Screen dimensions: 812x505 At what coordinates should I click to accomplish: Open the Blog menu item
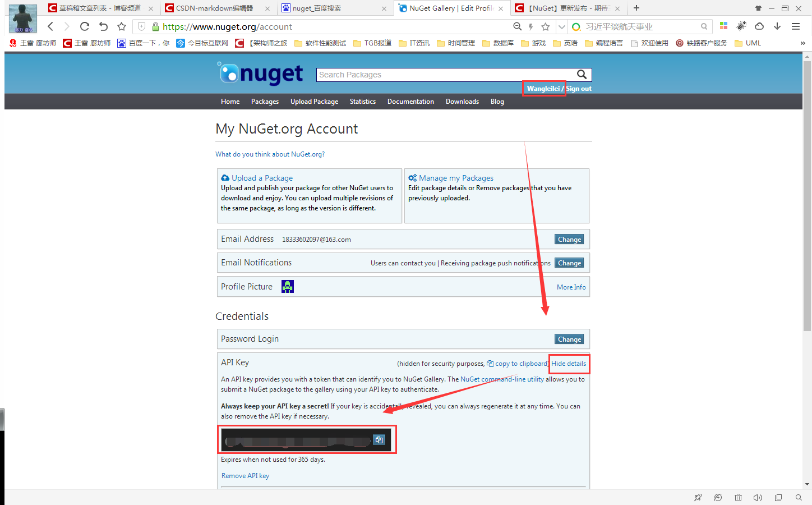point(497,102)
